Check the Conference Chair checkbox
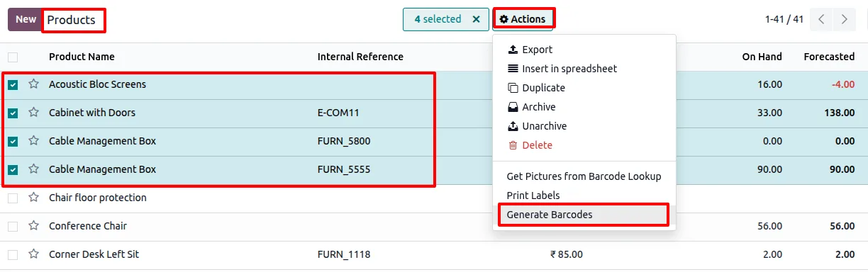The width and height of the screenshot is (868, 272). tap(13, 227)
